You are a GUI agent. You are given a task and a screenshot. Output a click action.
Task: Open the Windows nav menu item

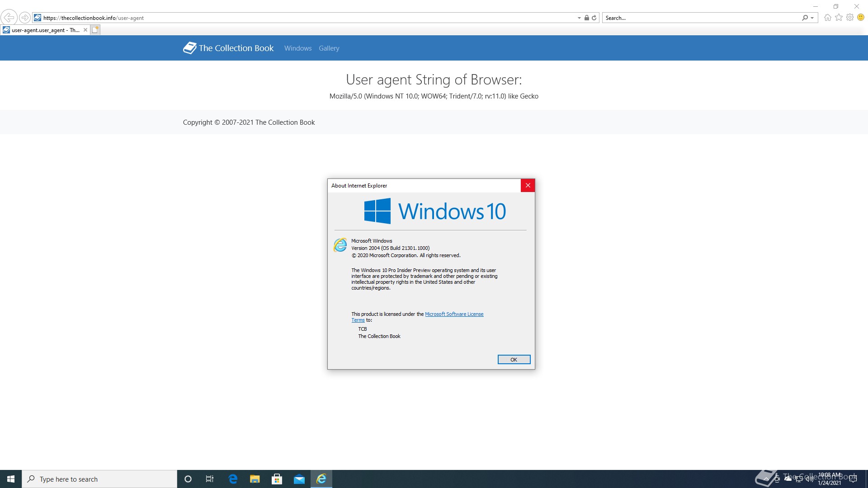point(298,48)
